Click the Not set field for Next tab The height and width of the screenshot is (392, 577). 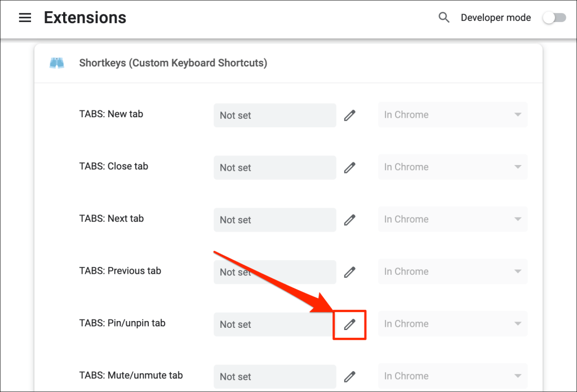[274, 220]
